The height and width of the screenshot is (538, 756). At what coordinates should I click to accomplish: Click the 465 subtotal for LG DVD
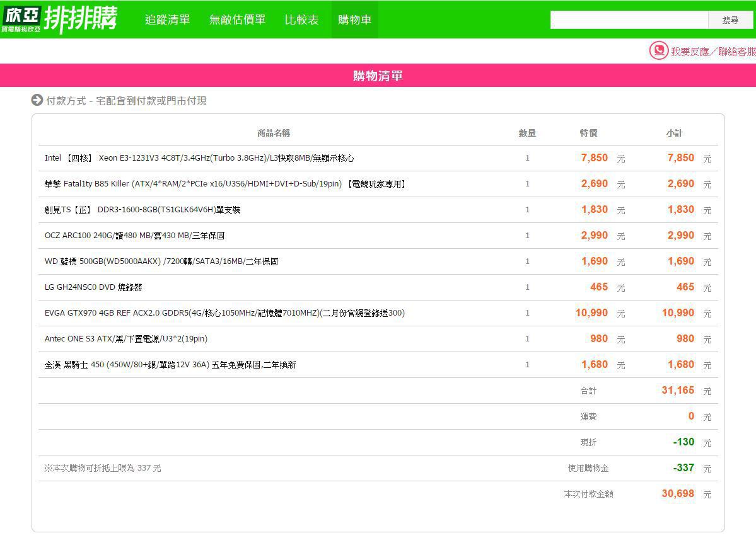point(685,287)
